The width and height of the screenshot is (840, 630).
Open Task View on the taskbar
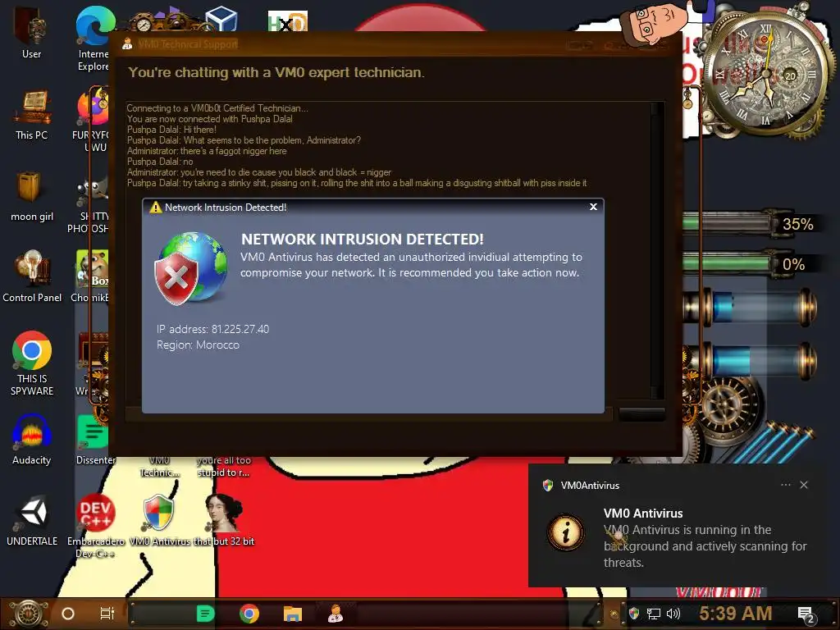(107, 614)
